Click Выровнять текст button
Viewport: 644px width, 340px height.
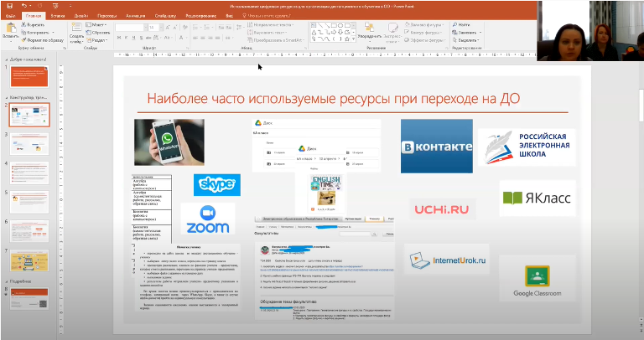[x=267, y=33]
